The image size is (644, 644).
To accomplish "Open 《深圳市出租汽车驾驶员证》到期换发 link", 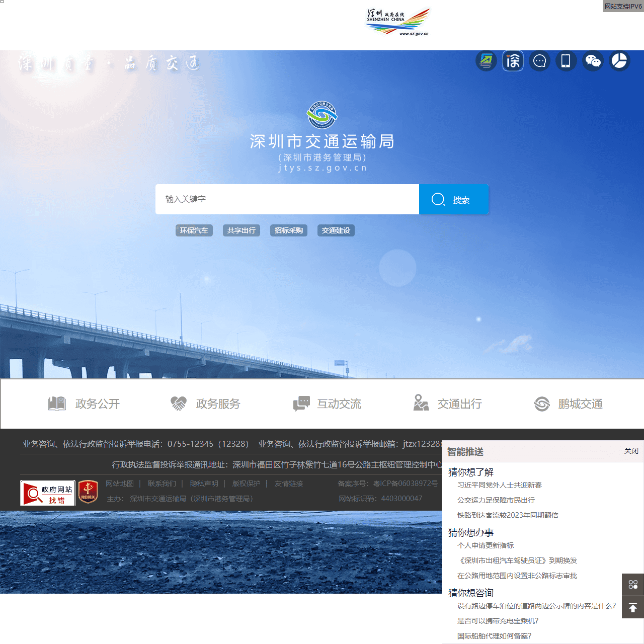I will point(517,560).
